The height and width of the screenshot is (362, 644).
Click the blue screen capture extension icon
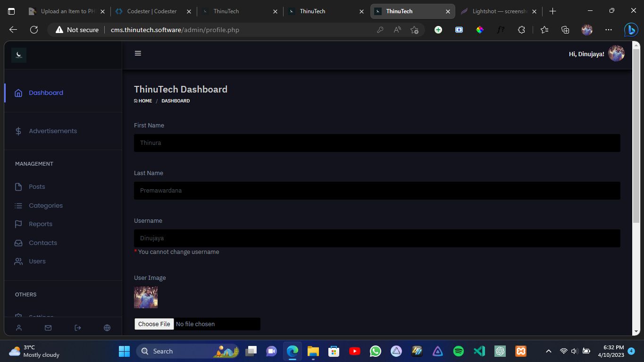pyautogui.click(x=459, y=30)
